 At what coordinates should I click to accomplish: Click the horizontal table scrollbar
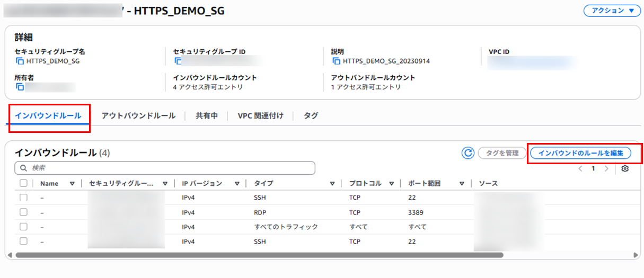click(259, 255)
